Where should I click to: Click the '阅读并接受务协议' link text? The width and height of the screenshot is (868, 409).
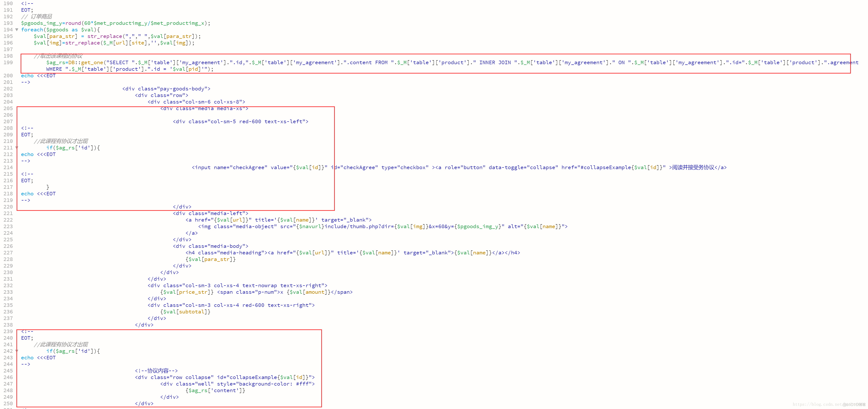click(x=693, y=167)
